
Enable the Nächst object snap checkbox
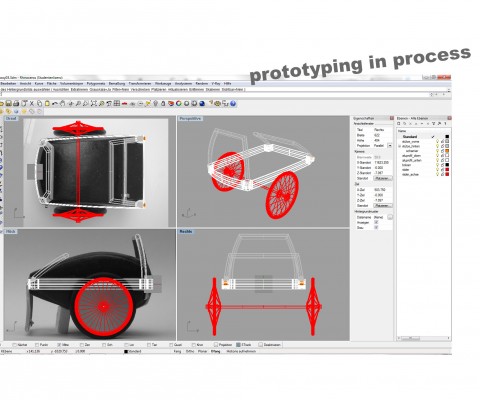point(14,345)
